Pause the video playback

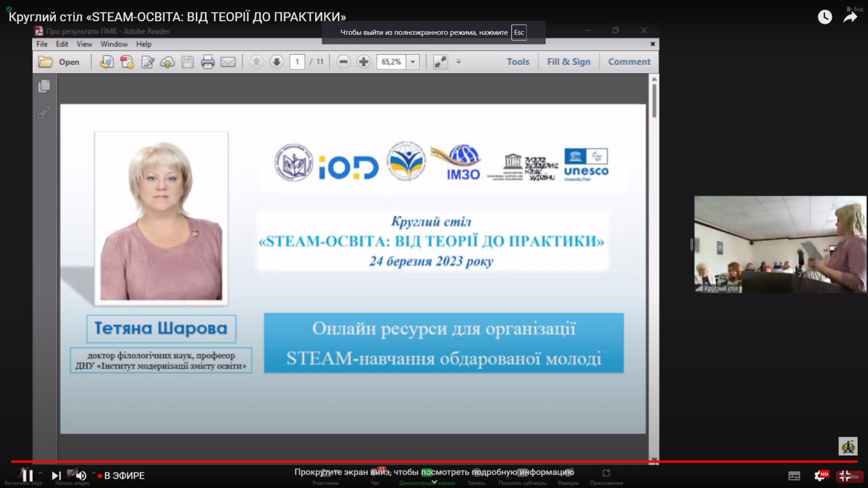tap(27, 476)
